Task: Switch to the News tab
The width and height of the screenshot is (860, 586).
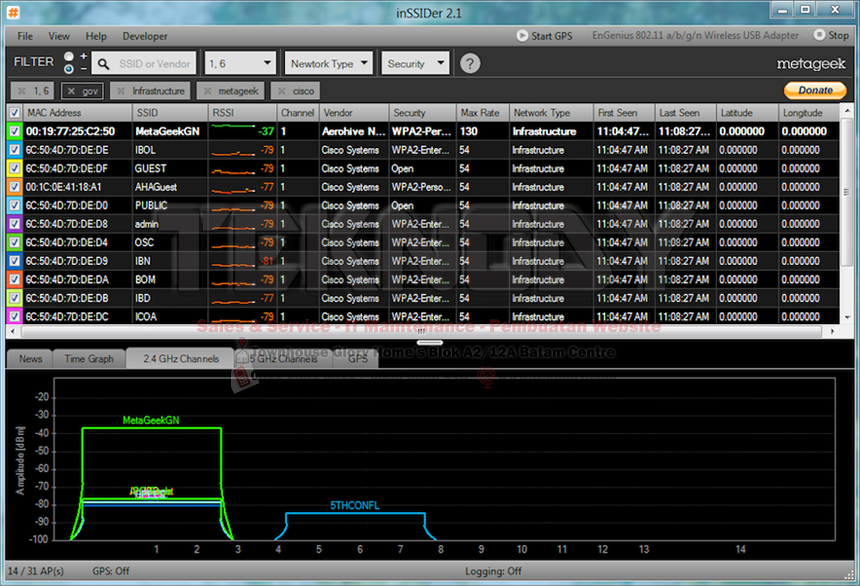Action: coord(30,359)
